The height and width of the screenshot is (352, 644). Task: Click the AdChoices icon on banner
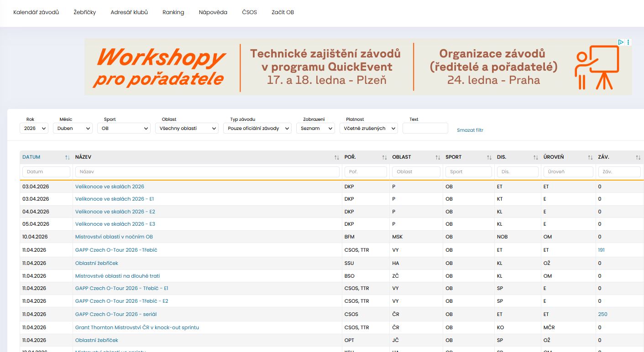coord(621,42)
